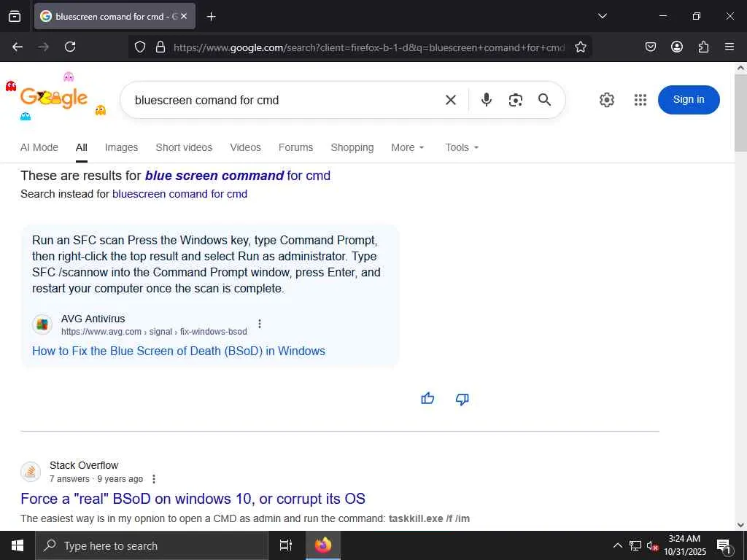Screen dimensions: 747x560
Task: Open the list all tabs chevron
Action: click(603, 16)
